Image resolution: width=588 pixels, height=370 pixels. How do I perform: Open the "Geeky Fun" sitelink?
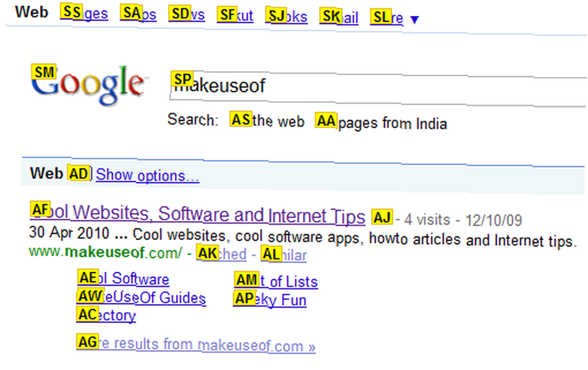coord(270,299)
